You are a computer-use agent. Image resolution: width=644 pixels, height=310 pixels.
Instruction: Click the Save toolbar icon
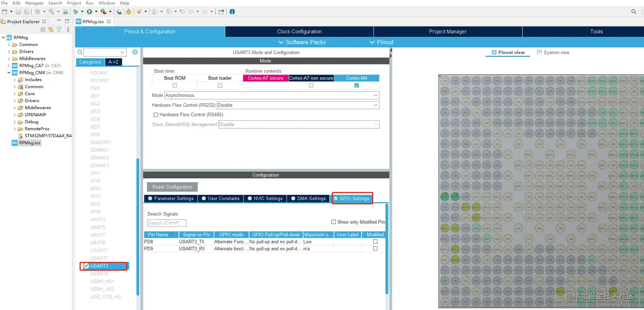point(18,12)
